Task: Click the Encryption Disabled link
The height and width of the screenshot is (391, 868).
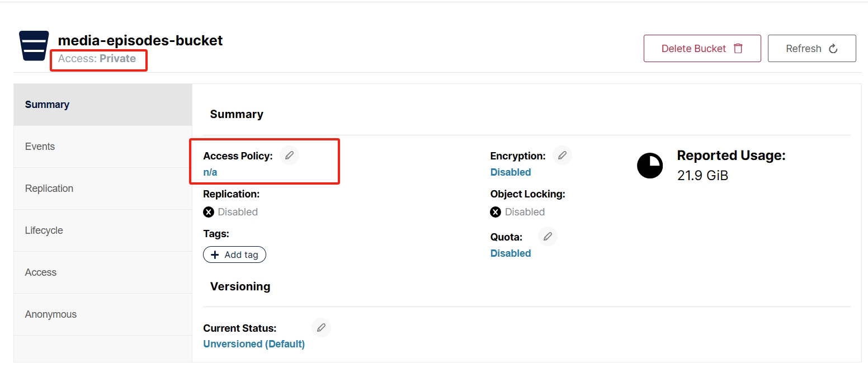Action: tap(511, 172)
